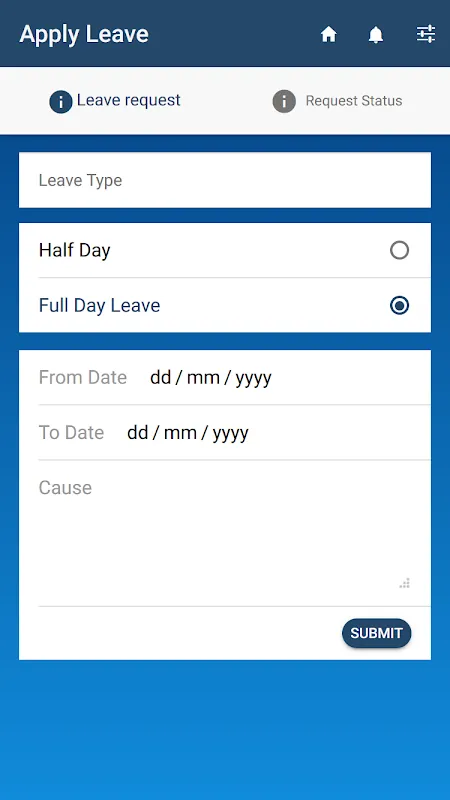This screenshot has height=800, width=450.
Task: Open notifications bell icon
Action: [376, 34]
